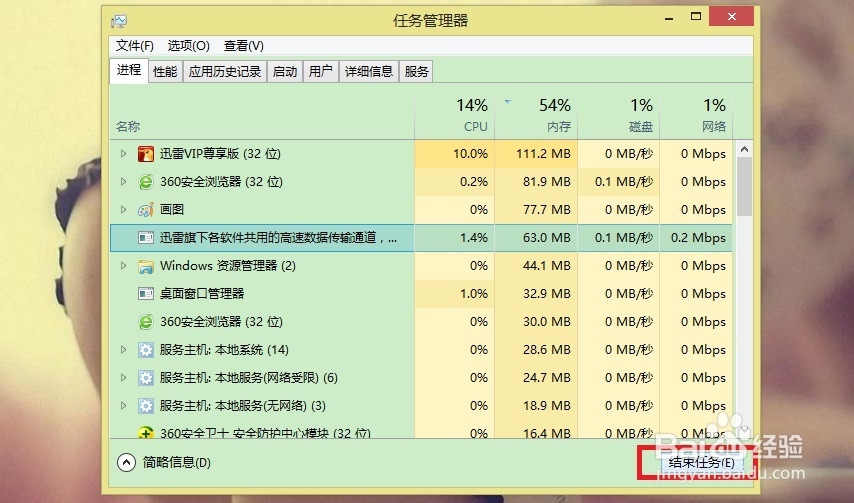Switch to the 启动 tab
Viewport: 854px width, 503px height.
(x=285, y=71)
